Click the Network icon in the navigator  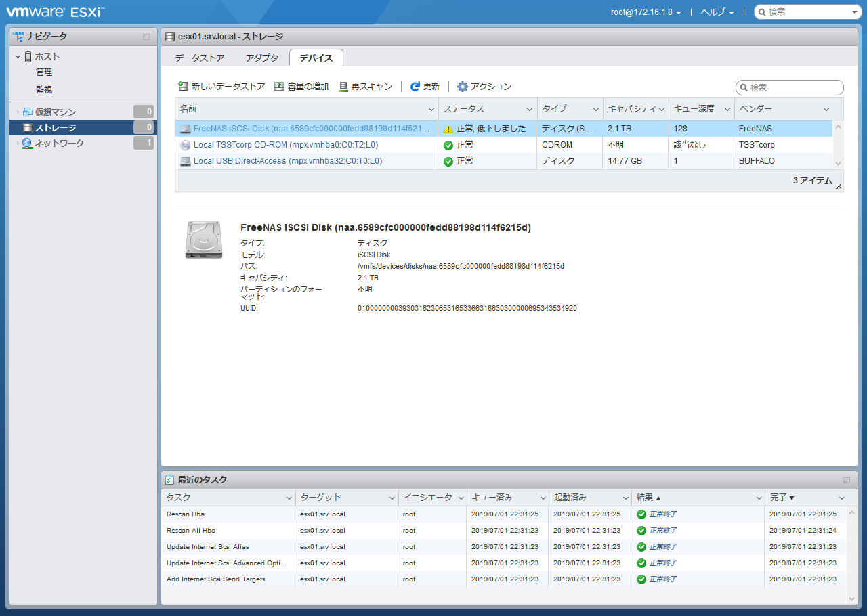27,144
